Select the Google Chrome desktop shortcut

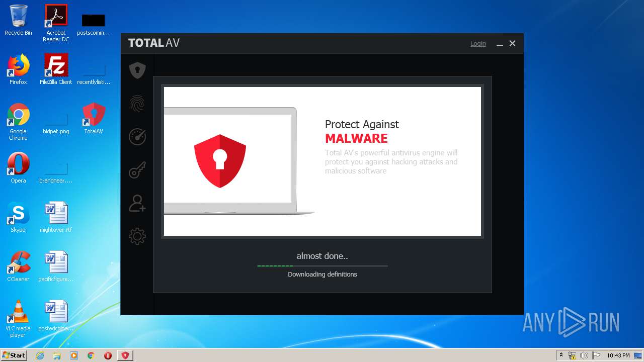coord(18,122)
